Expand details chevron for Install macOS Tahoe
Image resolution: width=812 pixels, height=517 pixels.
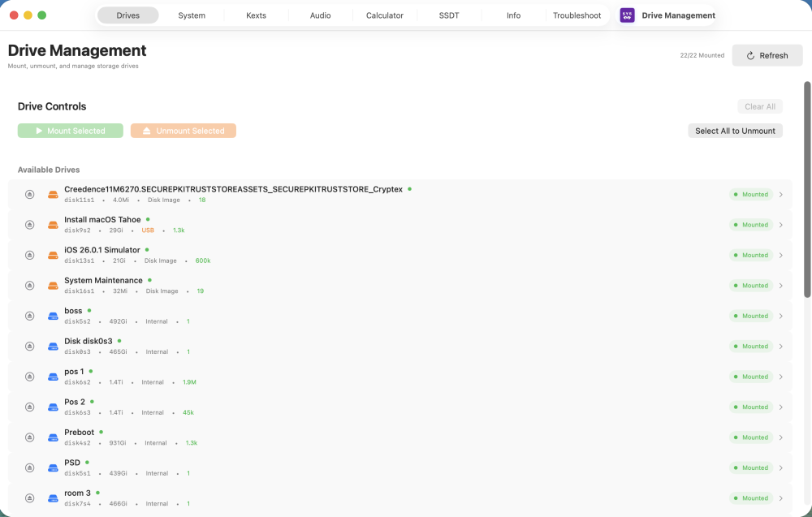[x=780, y=225]
